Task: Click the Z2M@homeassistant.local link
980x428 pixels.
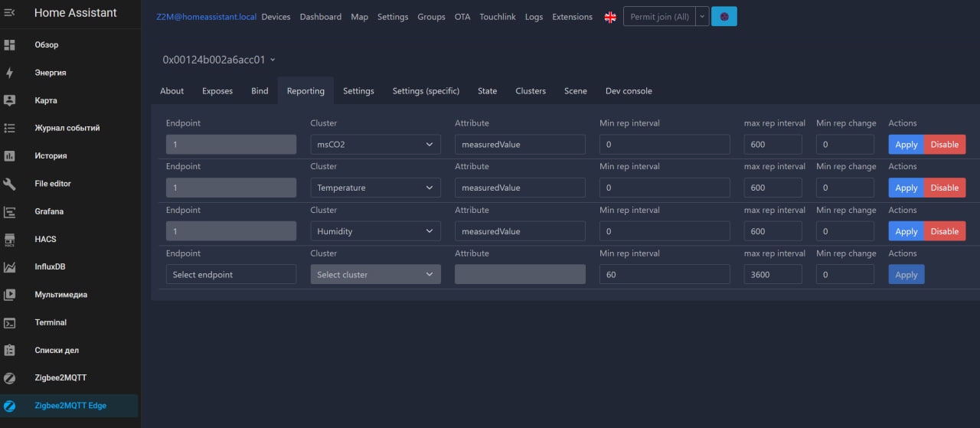Action: click(206, 17)
